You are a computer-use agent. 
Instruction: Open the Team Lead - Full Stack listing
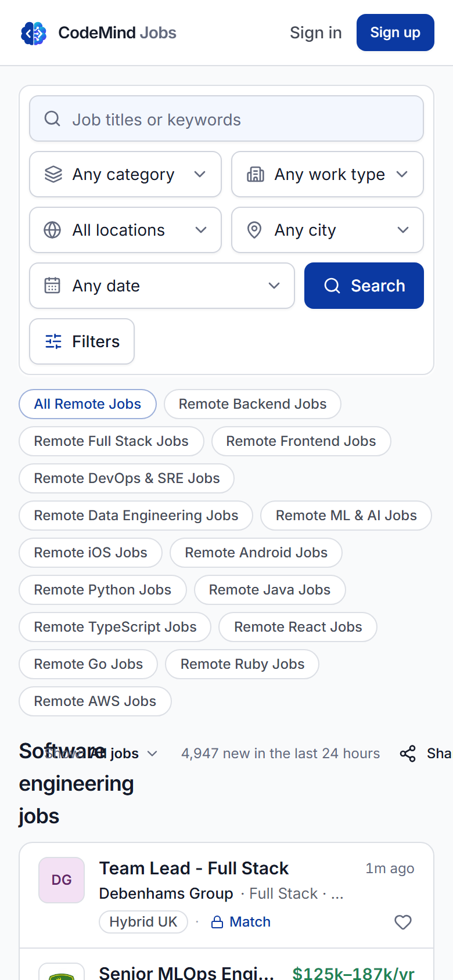tap(193, 868)
